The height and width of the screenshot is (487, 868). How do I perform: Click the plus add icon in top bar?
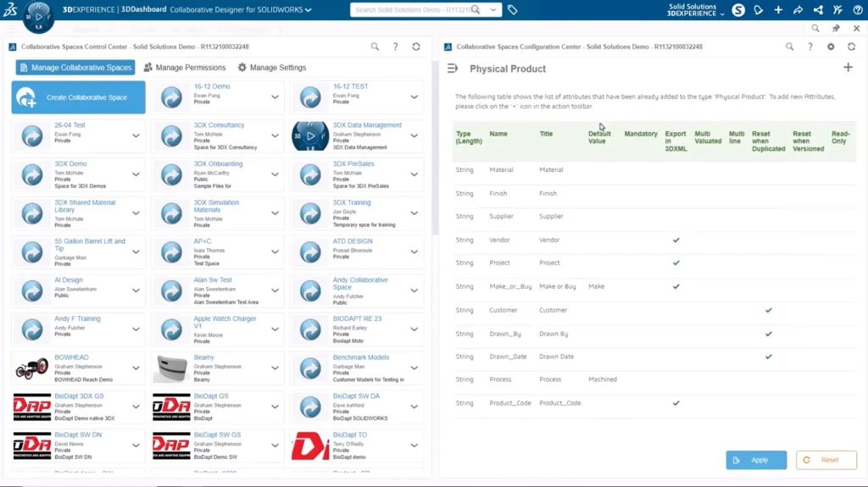[778, 10]
